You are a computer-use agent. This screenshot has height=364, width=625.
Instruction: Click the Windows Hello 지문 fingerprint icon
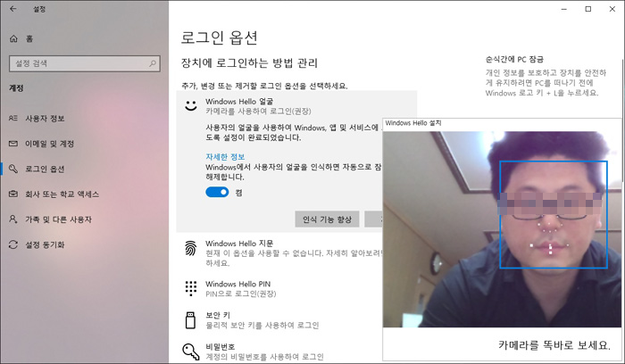[x=191, y=248]
